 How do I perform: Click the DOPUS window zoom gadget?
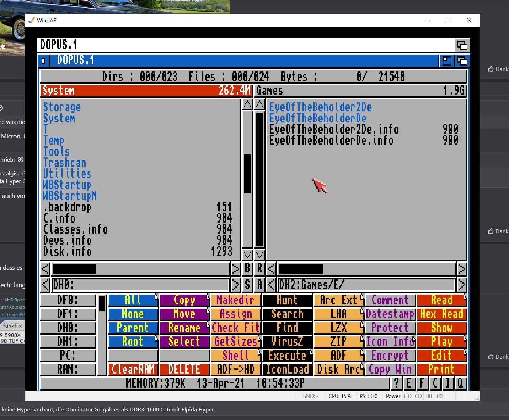tap(446, 61)
